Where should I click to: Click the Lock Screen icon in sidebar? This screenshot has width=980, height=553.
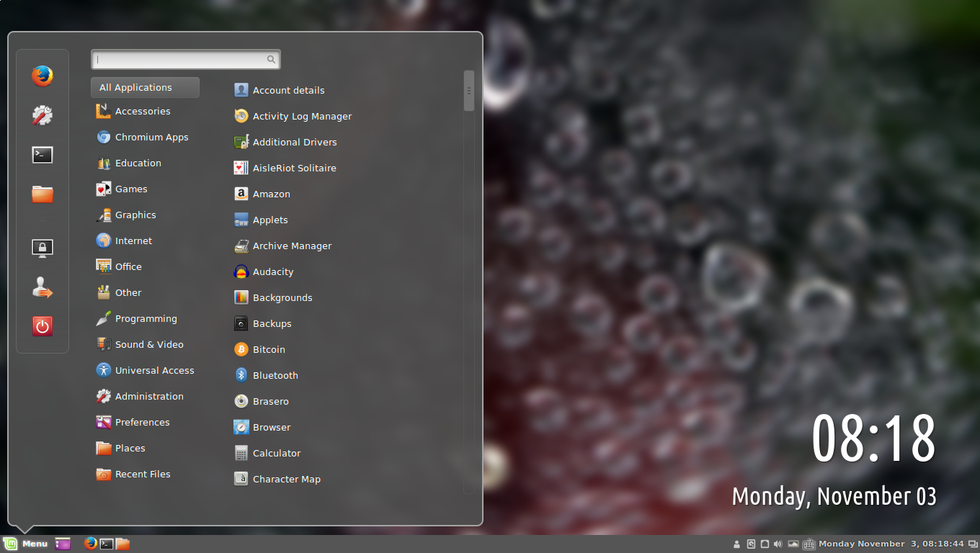click(x=43, y=248)
